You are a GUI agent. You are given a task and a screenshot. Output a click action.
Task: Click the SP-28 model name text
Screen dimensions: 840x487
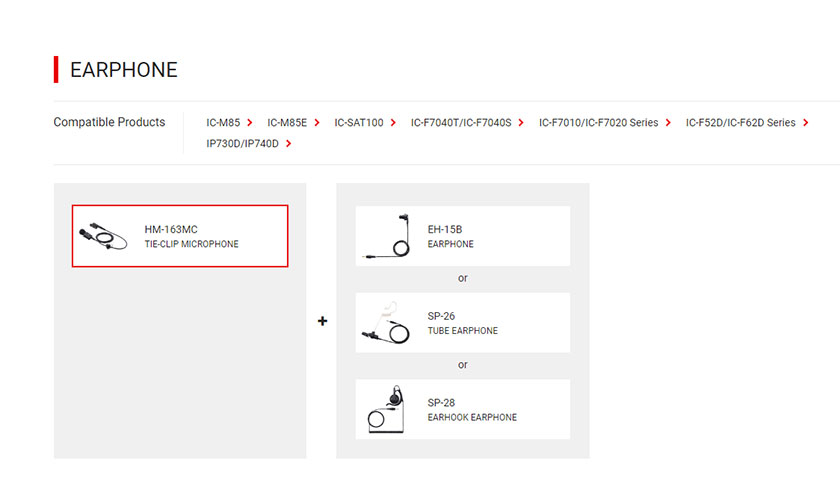pos(441,403)
